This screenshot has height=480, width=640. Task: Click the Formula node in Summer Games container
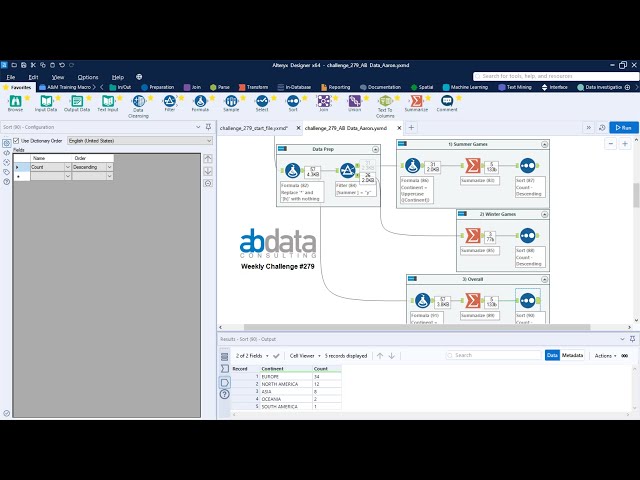(413, 166)
